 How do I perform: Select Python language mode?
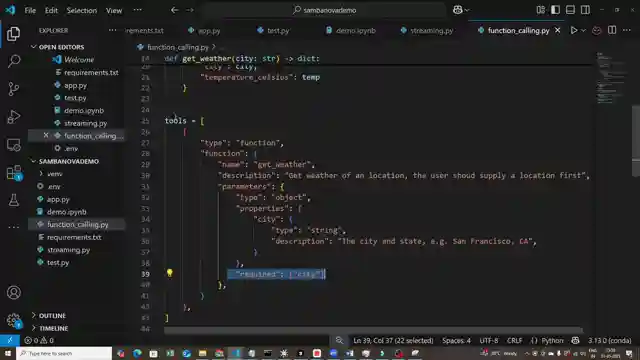[552, 340]
